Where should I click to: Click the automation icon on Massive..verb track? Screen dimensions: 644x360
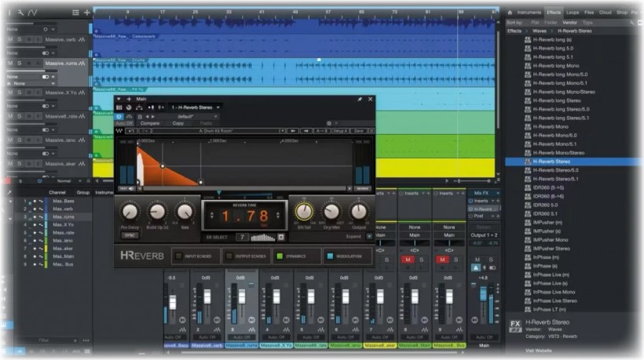[x=82, y=39]
